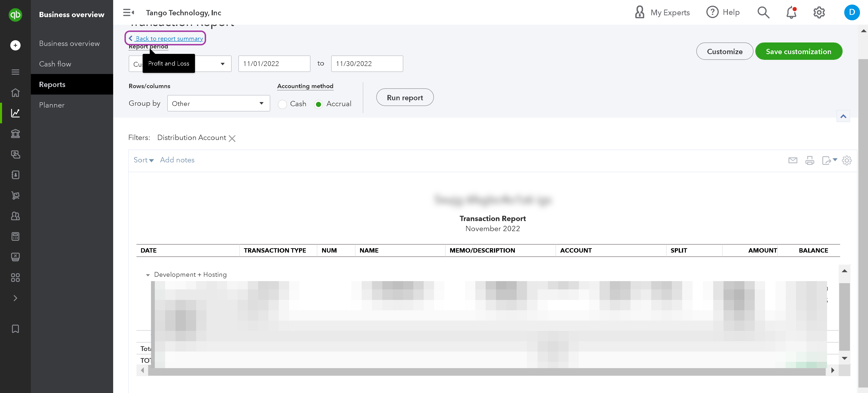This screenshot has height=393, width=868.
Task: Remove the Distribution Account filter
Action: click(232, 138)
